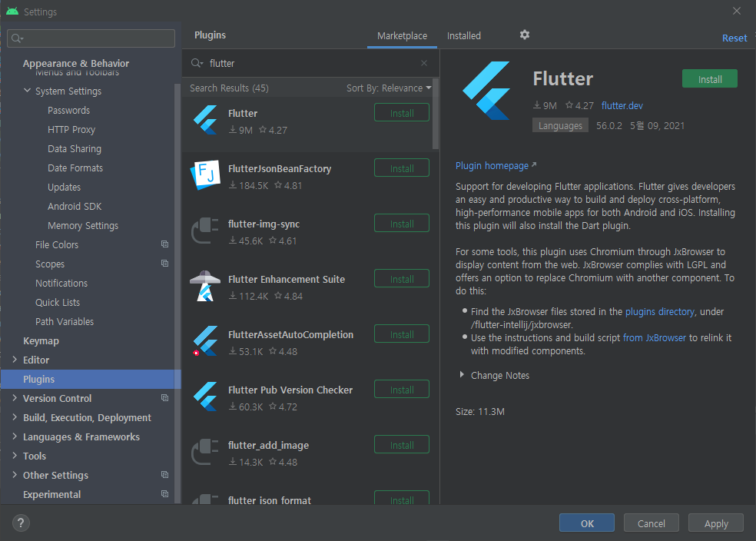Install Flutter Enhancement Suite plugin
The image size is (756, 541).
click(x=402, y=279)
